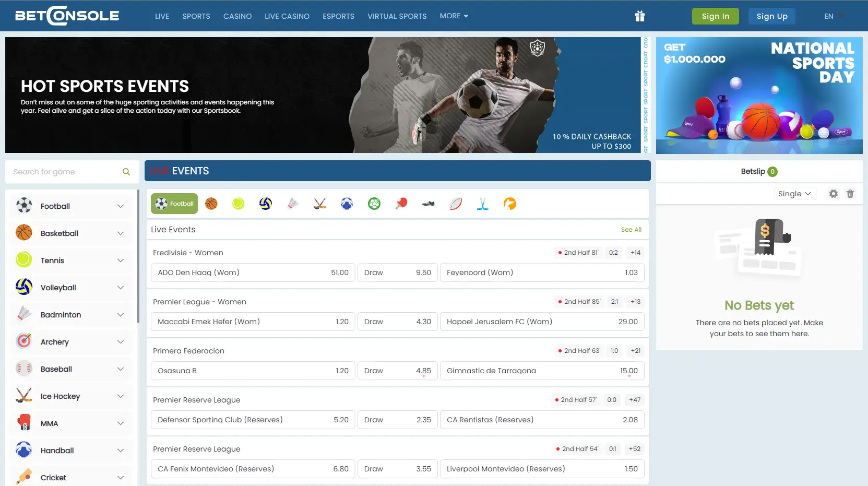Filter live events by rugby ball icon
The image size is (868, 486).
(x=456, y=204)
